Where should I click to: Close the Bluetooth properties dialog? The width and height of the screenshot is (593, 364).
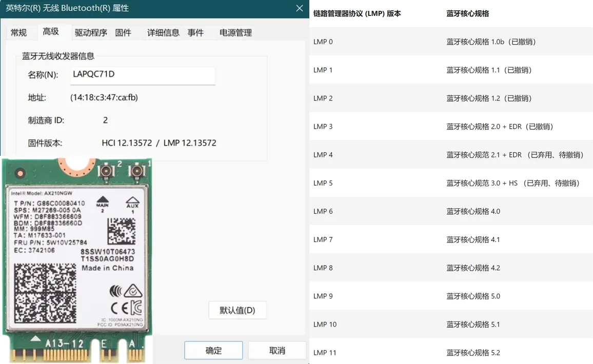pos(299,8)
